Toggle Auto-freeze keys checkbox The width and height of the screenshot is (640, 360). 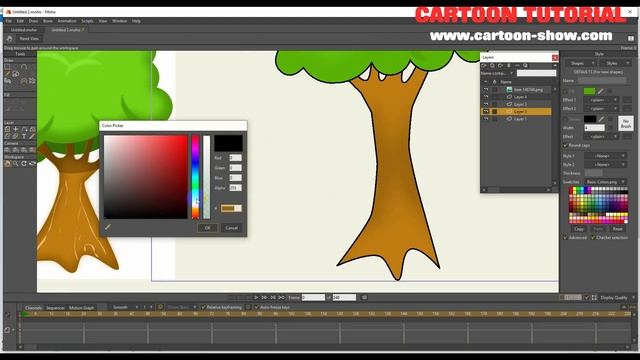coord(256,307)
